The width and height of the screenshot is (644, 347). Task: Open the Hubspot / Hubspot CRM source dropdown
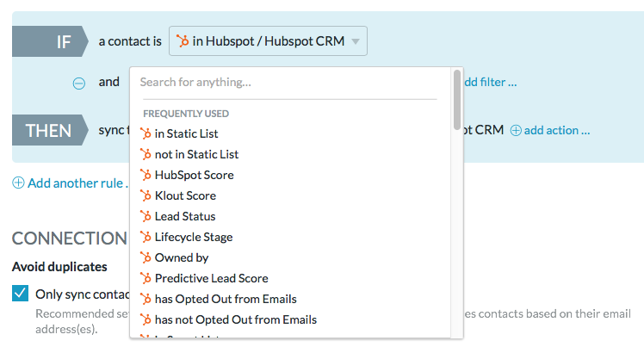tap(268, 41)
